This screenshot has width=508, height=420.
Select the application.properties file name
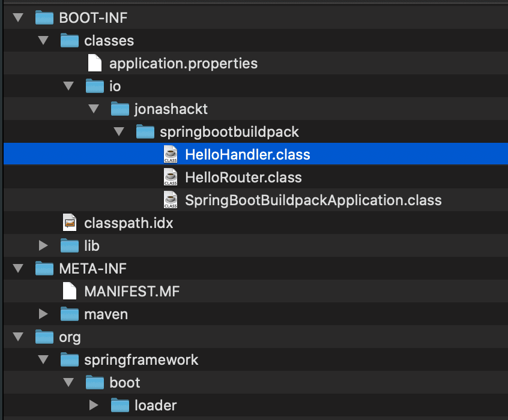click(x=183, y=64)
